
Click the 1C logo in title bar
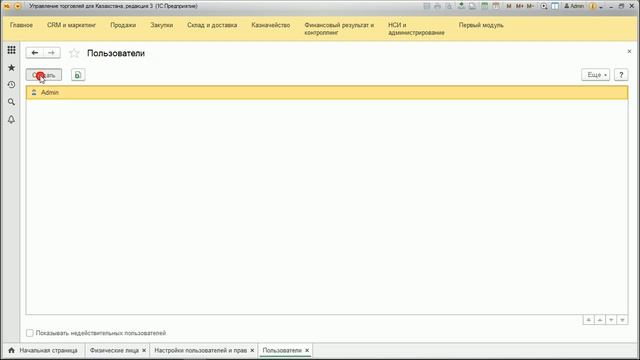[7, 6]
